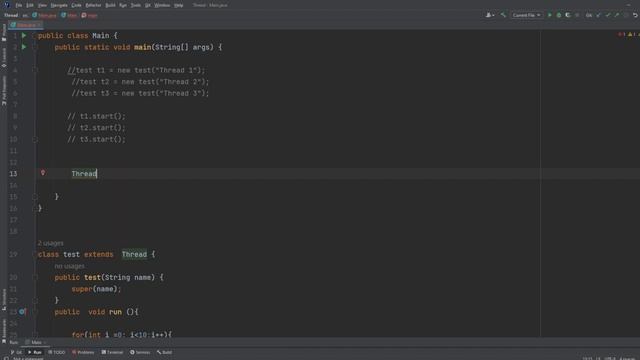Open the Run tool window tab

(35, 352)
